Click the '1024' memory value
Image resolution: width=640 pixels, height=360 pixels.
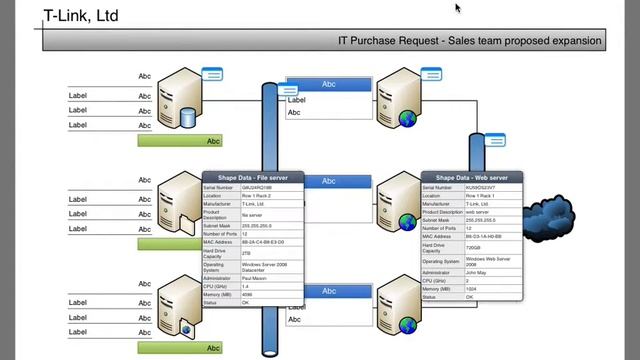[471, 289]
